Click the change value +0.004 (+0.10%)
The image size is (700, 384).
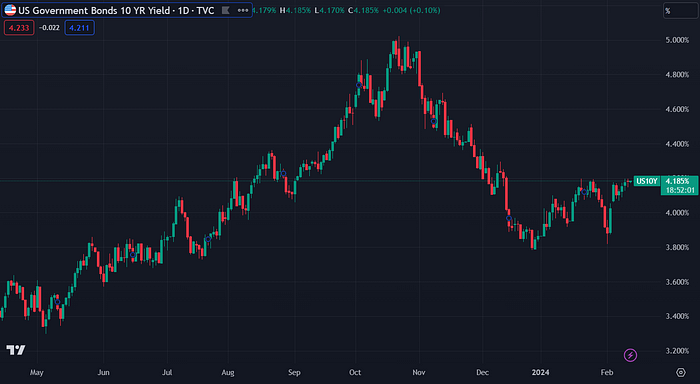pos(411,10)
